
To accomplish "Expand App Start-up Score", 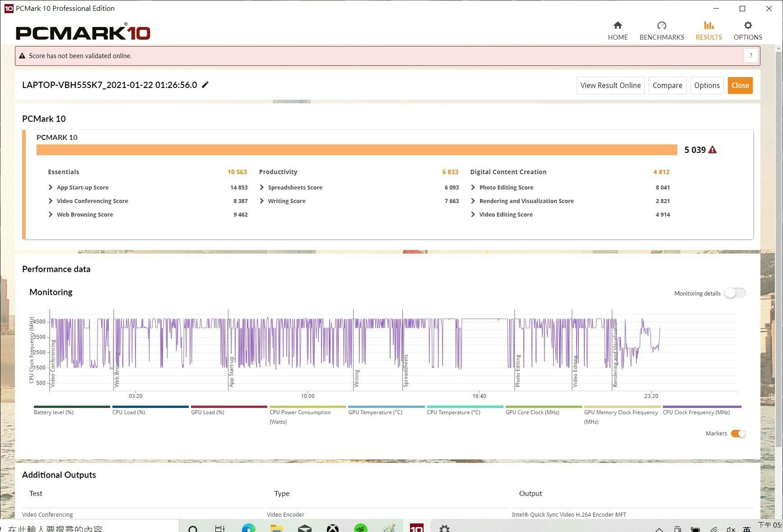I will pos(50,187).
